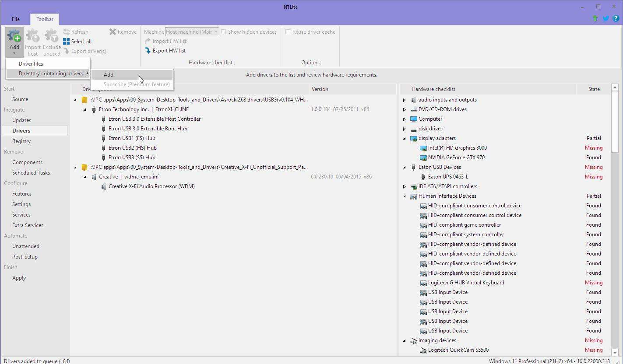
Task: Switch to the Toolbar tab
Action: pos(45,19)
